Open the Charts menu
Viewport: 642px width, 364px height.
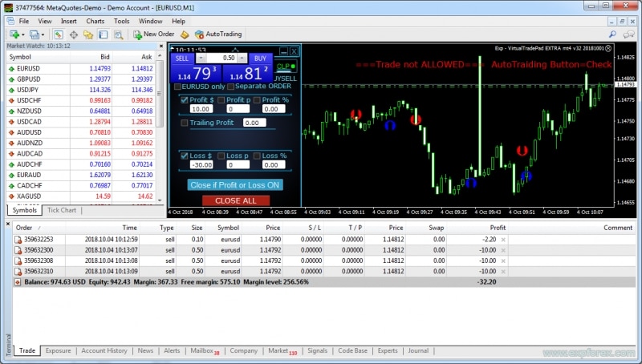tap(95, 21)
